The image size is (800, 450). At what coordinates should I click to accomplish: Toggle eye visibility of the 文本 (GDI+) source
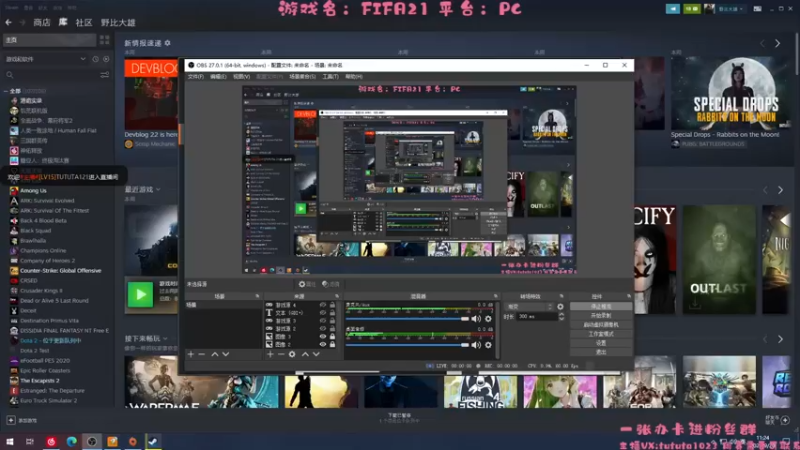tap(322, 313)
